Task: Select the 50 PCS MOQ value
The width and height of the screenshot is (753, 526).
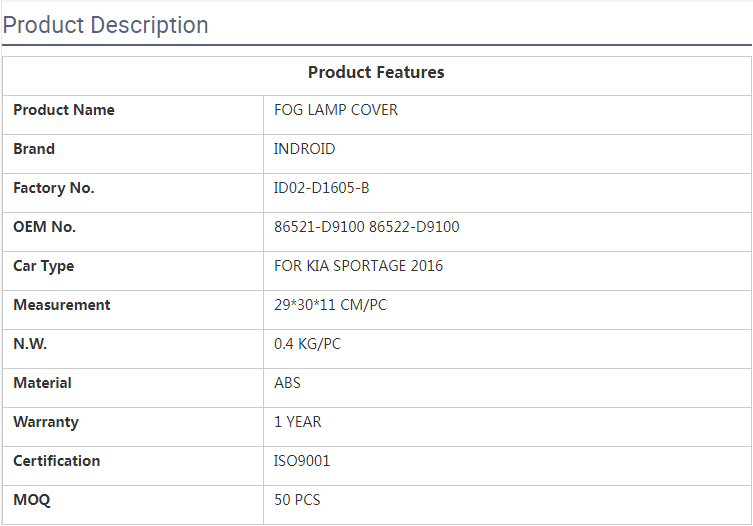Action: pyautogui.click(x=298, y=500)
